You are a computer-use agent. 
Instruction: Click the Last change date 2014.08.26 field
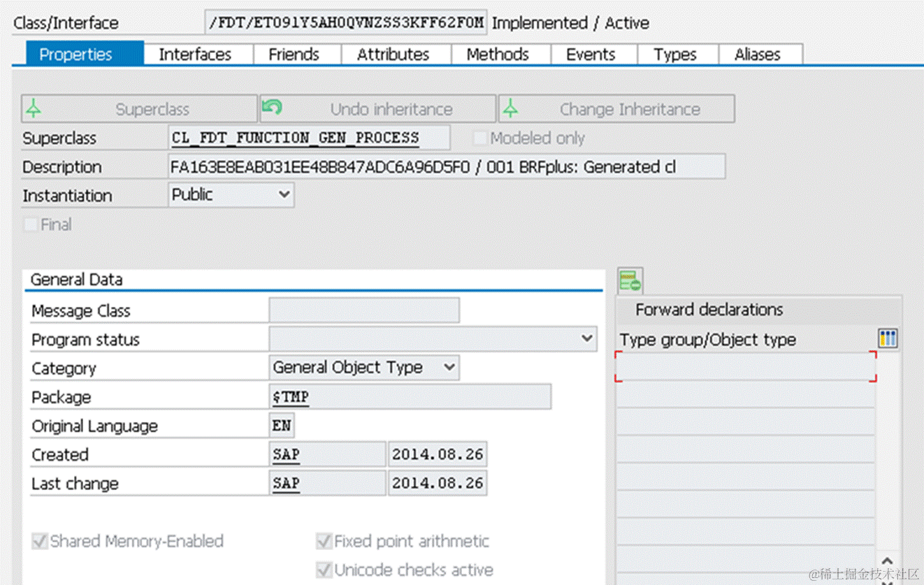(x=438, y=483)
